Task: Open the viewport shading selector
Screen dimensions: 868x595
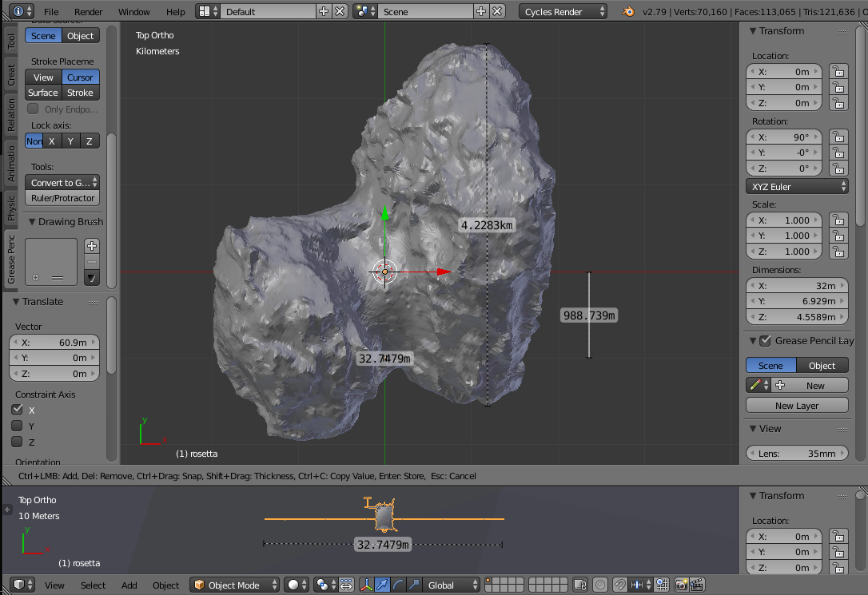Action: click(x=297, y=585)
